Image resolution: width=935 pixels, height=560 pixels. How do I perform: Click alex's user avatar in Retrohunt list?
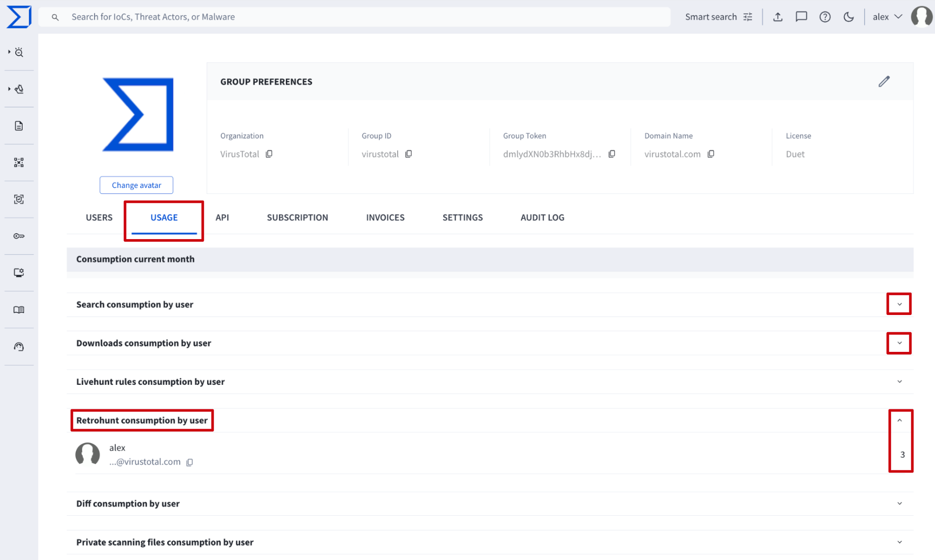tap(88, 454)
